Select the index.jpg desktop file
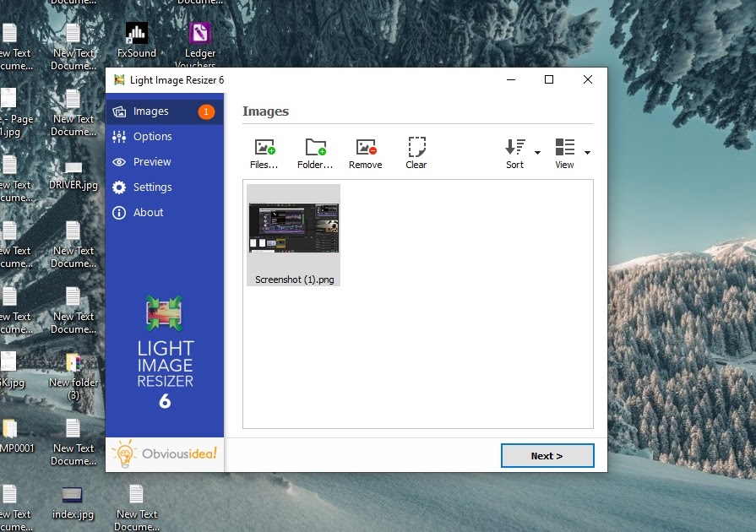The width and height of the screenshot is (756, 532). point(73,502)
